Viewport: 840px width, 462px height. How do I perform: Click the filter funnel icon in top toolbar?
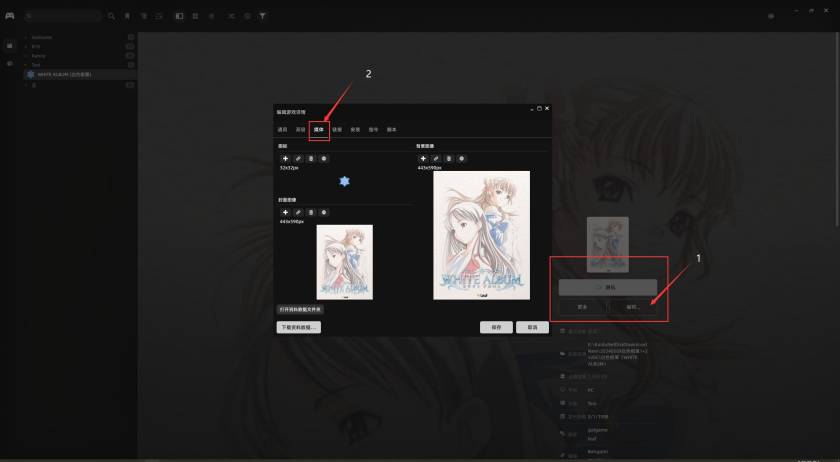pos(263,16)
